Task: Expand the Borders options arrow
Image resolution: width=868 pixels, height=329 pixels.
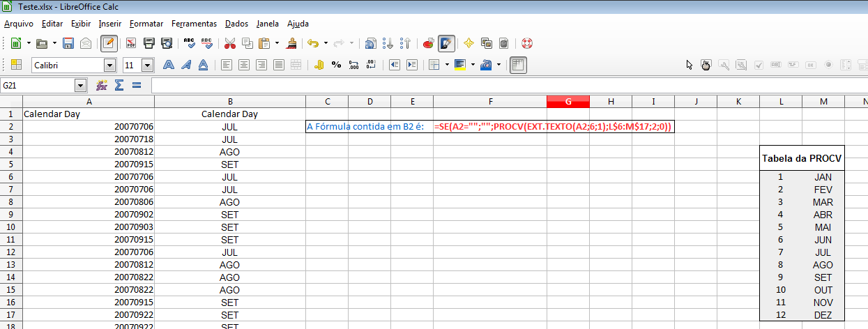Action: coord(446,65)
